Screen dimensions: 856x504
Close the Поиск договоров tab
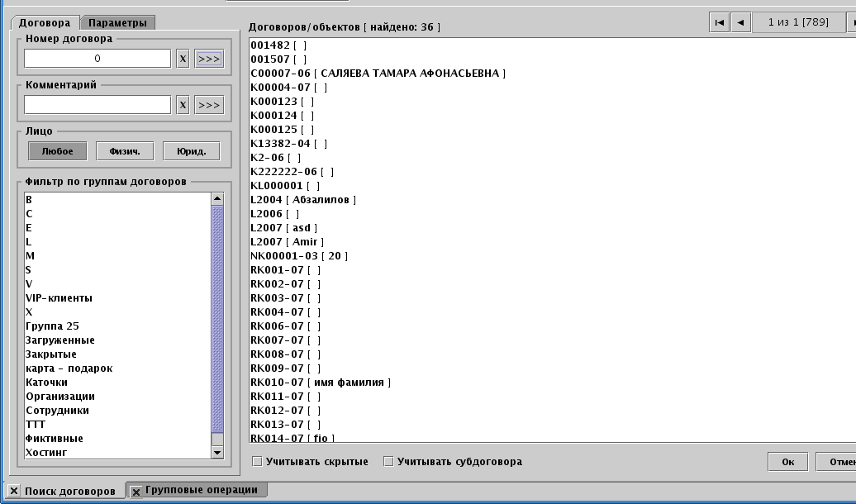14,491
